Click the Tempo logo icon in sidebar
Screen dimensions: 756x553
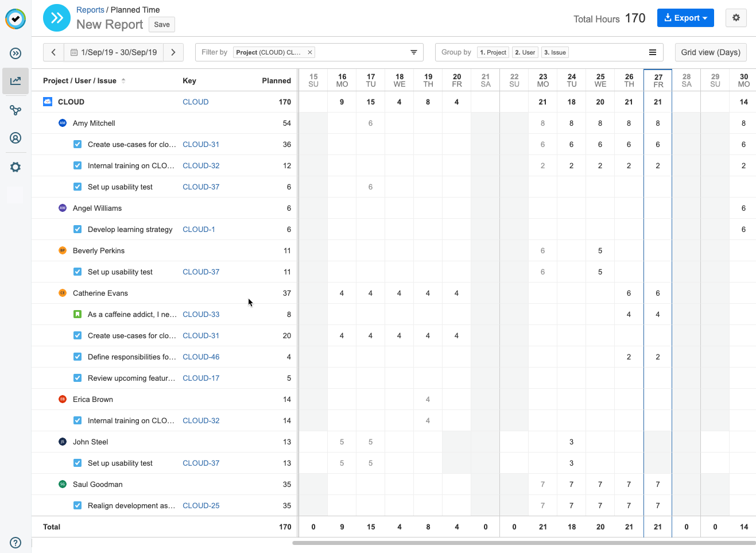[x=15, y=19]
